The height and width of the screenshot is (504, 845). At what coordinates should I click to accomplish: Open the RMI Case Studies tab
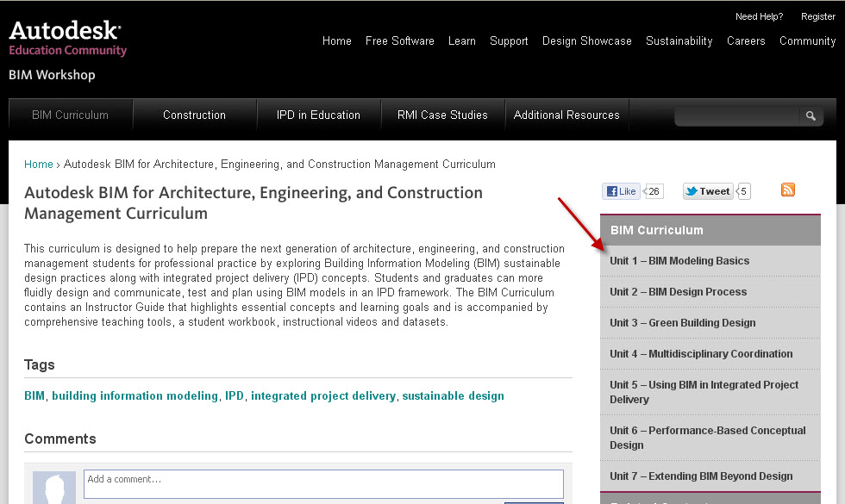pos(442,115)
